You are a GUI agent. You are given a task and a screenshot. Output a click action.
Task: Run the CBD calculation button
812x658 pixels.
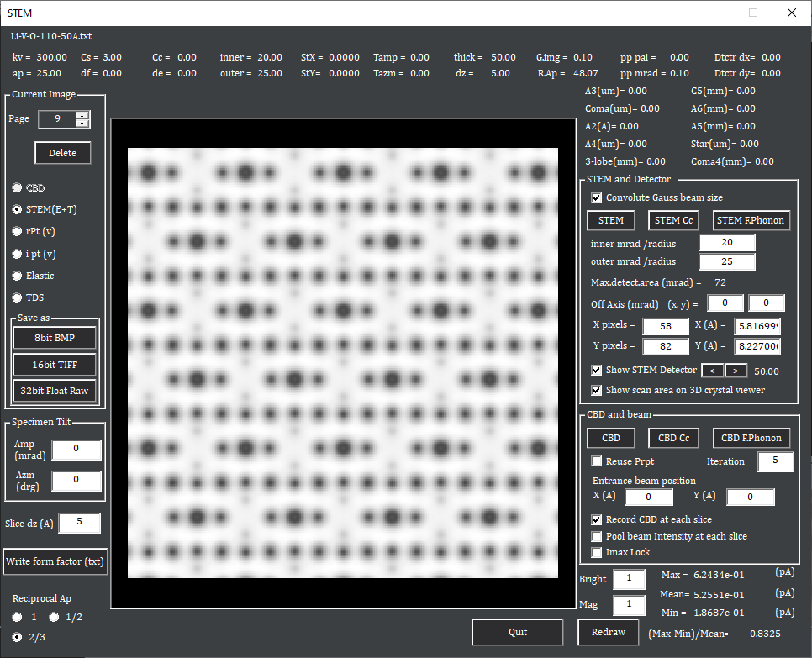click(x=611, y=438)
